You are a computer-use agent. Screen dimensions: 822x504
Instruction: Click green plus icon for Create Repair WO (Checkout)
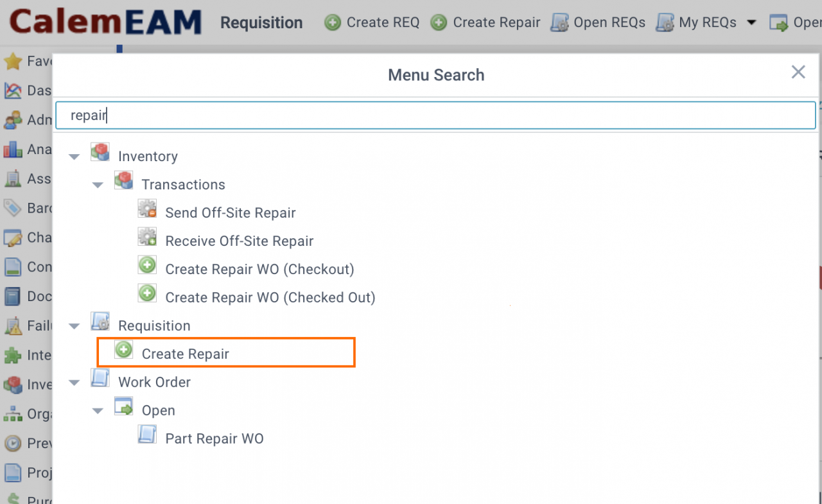coord(148,265)
